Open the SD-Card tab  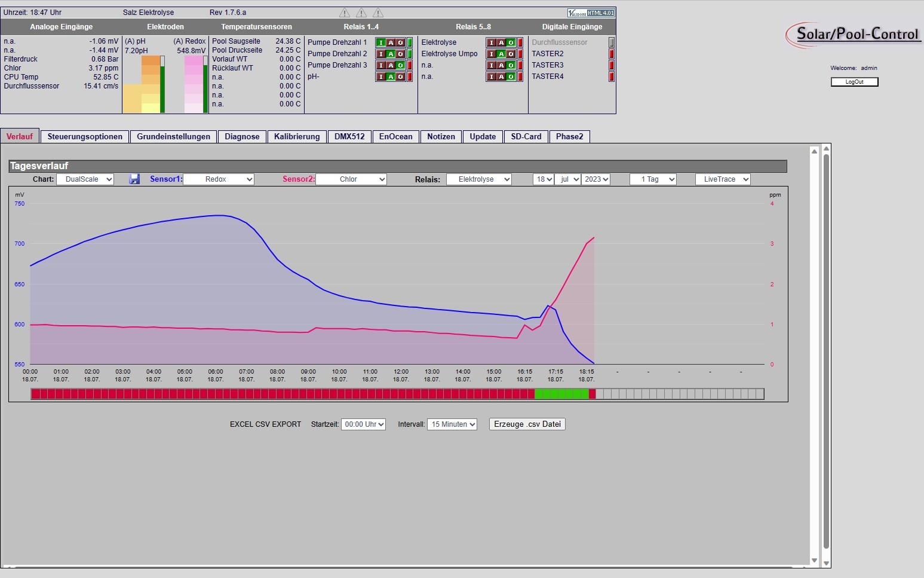pyautogui.click(x=526, y=137)
